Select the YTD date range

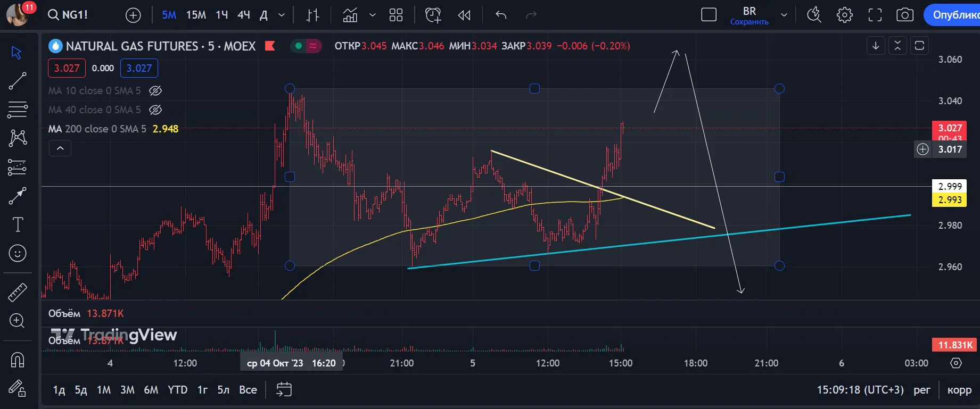pos(177,390)
